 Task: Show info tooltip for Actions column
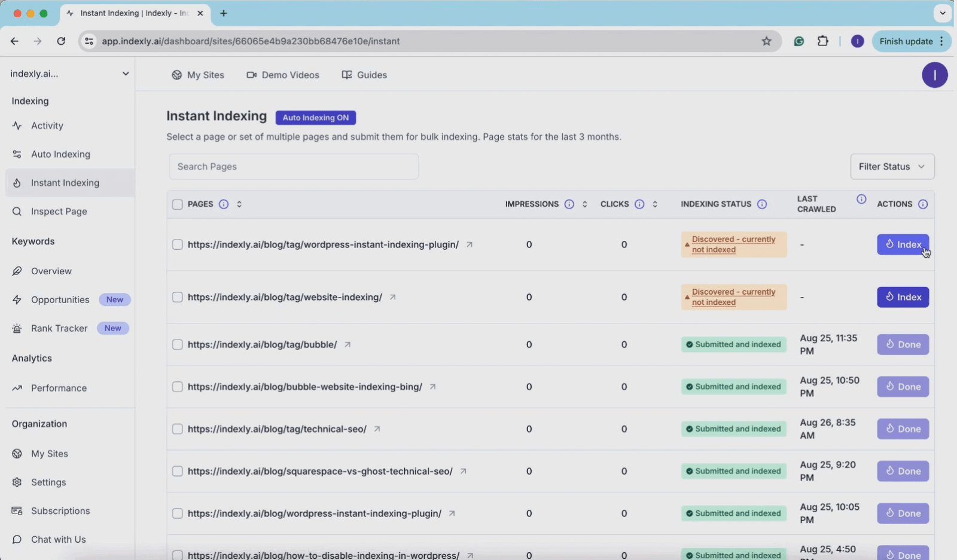coord(923,204)
